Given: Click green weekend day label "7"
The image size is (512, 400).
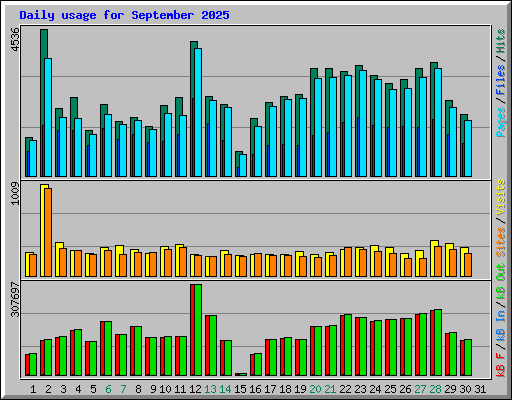Looking at the screenshot, I should point(123,389).
